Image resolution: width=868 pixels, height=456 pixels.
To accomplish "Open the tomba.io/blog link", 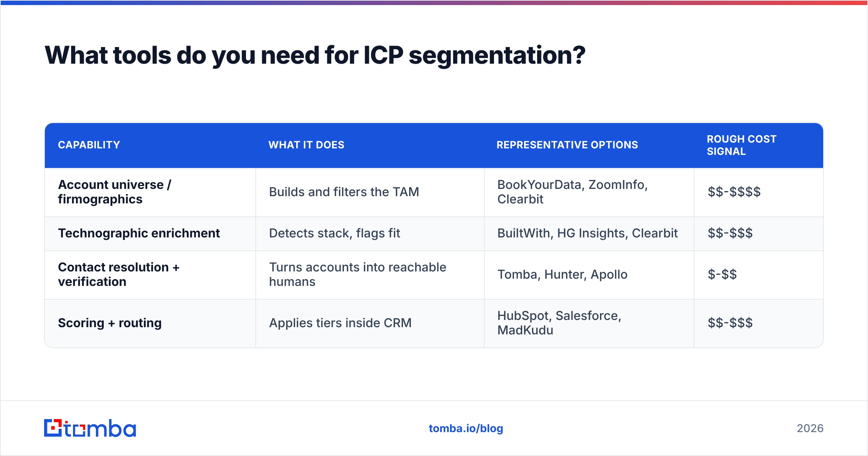I will [466, 428].
